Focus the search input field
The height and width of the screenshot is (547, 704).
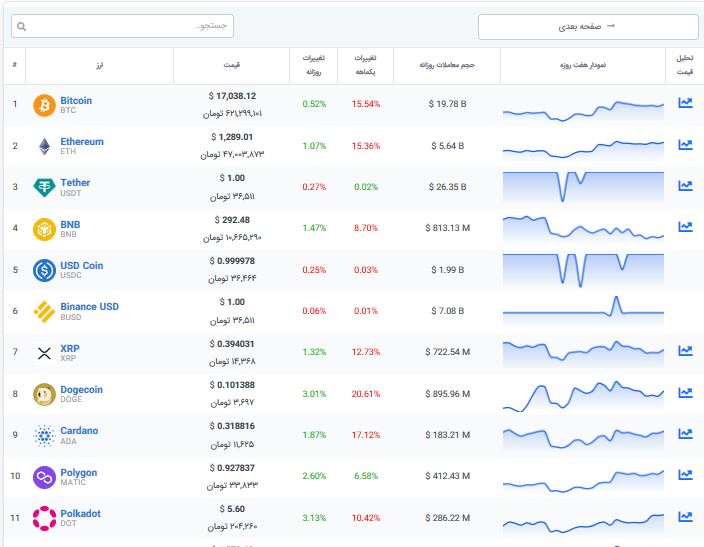point(122,26)
